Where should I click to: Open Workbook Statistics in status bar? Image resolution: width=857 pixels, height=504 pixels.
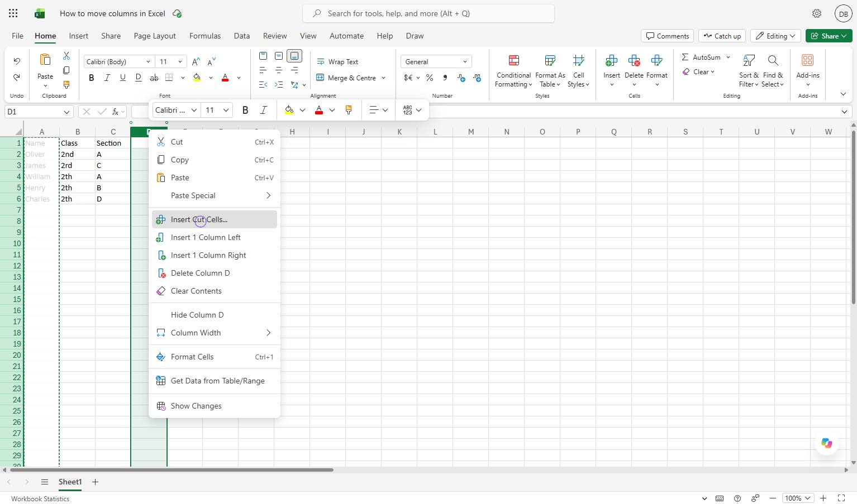pyautogui.click(x=40, y=498)
